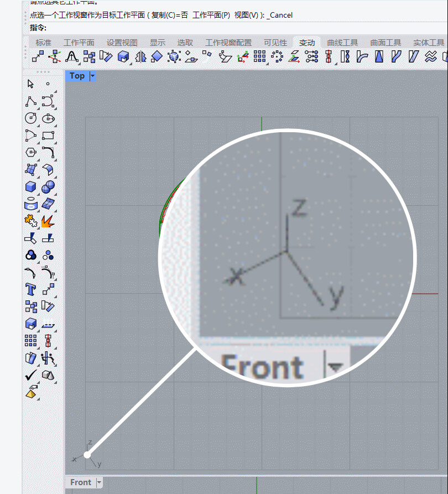The width and height of the screenshot is (448, 494).
Task: Choose the Circle tool in sidebar
Action: click(30, 118)
